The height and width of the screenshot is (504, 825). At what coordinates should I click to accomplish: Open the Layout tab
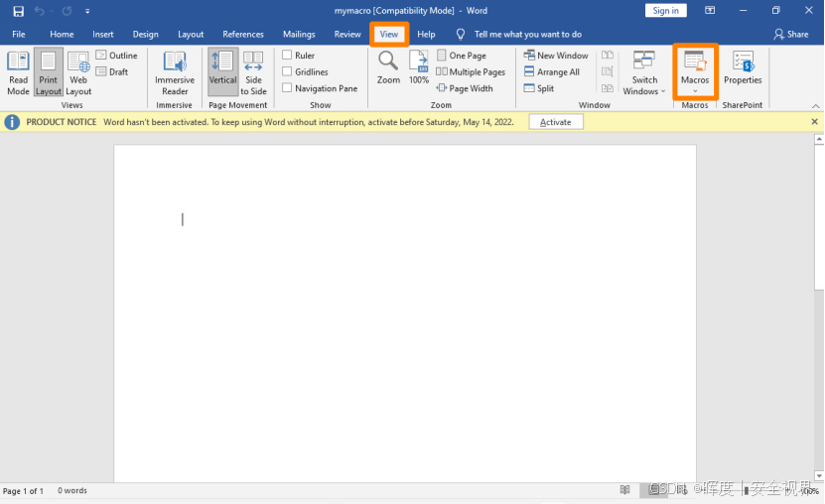pos(191,34)
